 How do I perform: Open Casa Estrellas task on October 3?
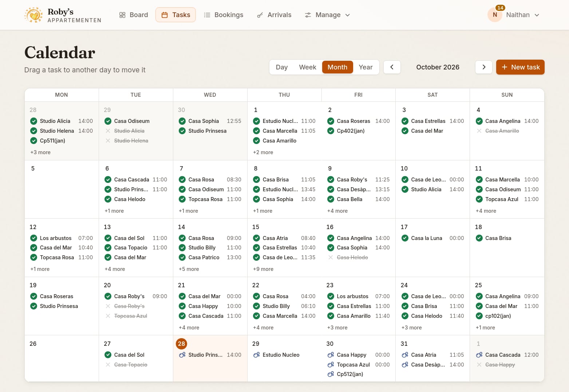tap(433, 121)
